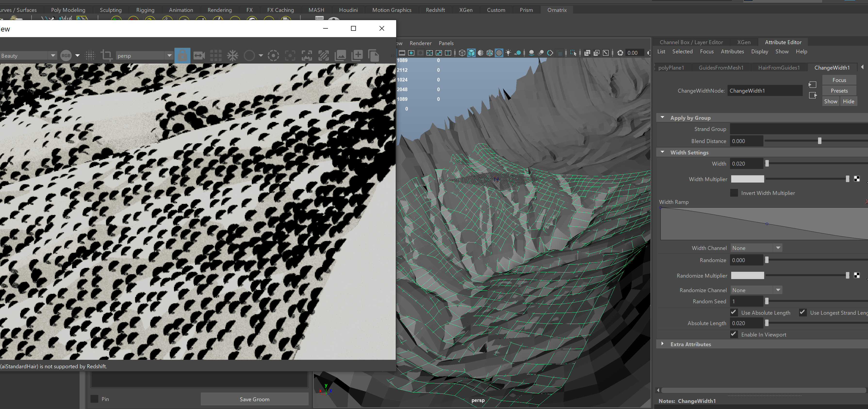Switch to HairFromGuides1 tab
This screenshot has height=409, width=868.
779,68
